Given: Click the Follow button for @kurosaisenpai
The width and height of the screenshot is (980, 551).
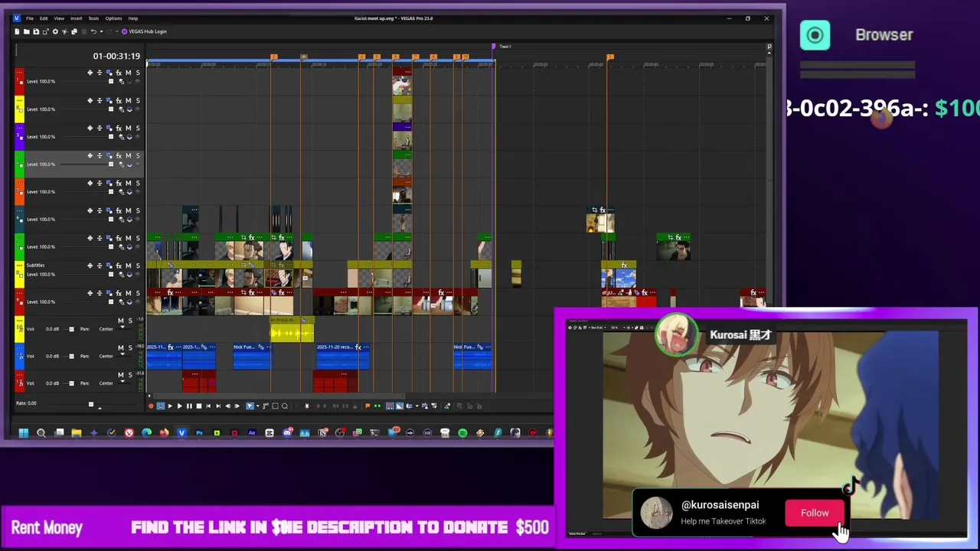Looking at the screenshot, I should pyautogui.click(x=815, y=513).
